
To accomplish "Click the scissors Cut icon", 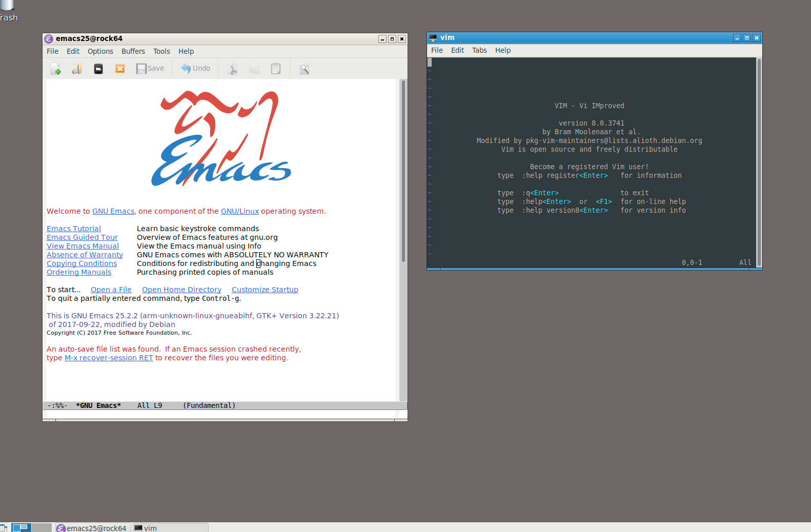I will [x=233, y=69].
